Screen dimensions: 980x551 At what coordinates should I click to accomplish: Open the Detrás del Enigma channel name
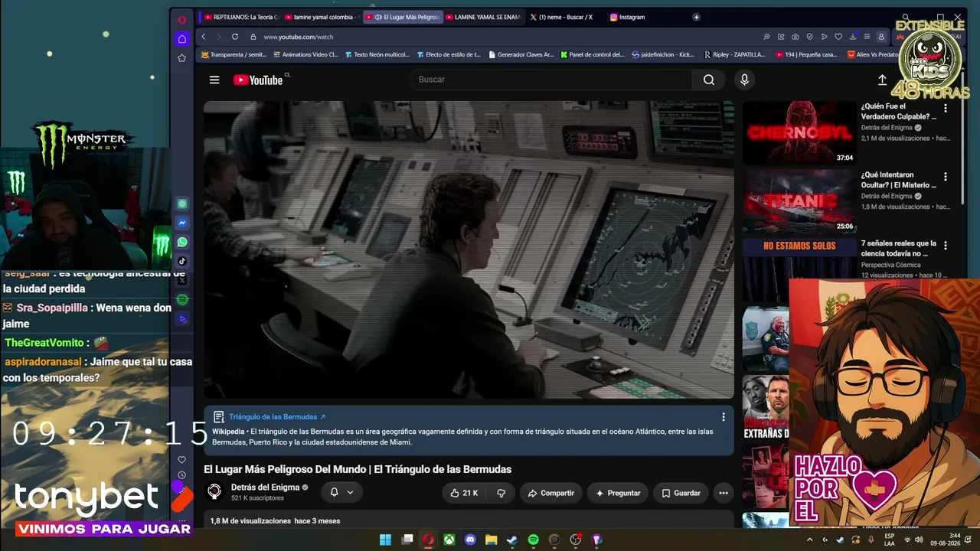[x=265, y=487]
